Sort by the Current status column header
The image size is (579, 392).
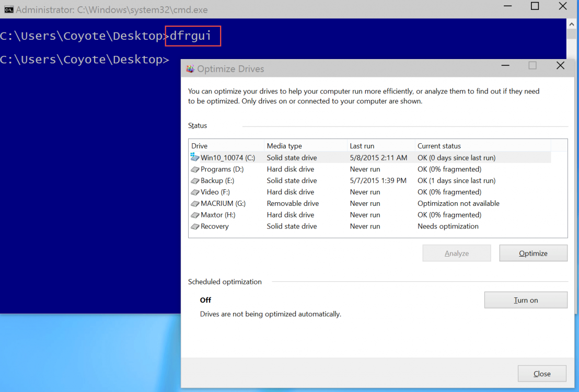click(439, 146)
